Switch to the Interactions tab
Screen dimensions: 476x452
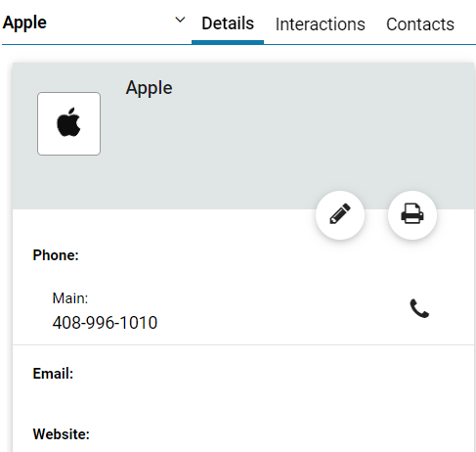320,24
